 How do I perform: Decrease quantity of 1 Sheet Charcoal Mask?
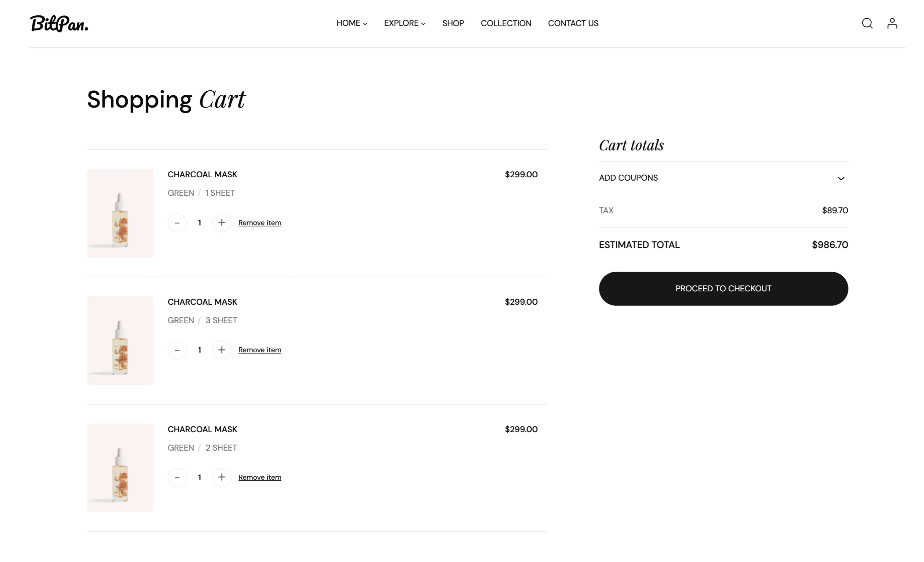click(x=177, y=222)
